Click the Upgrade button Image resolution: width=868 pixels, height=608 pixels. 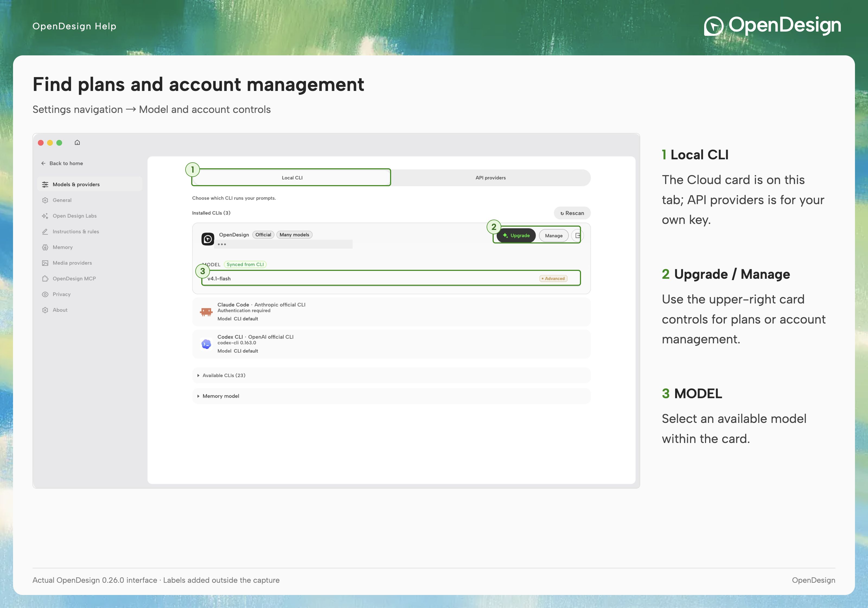click(516, 235)
